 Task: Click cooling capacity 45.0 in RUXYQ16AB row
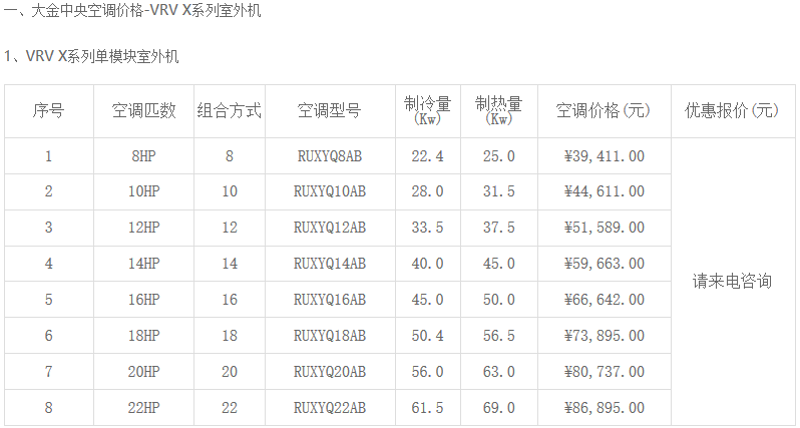point(428,299)
